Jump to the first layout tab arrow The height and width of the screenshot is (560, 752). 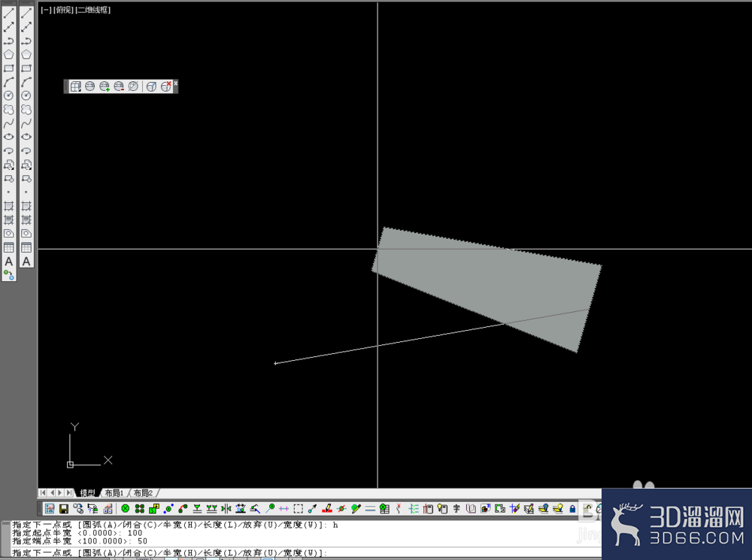tap(43, 492)
